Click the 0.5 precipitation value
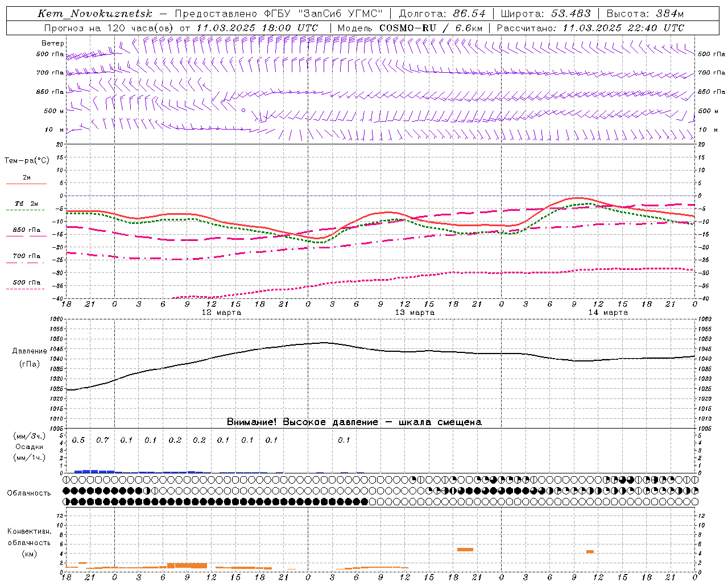The image size is (728, 582). click(78, 440)
